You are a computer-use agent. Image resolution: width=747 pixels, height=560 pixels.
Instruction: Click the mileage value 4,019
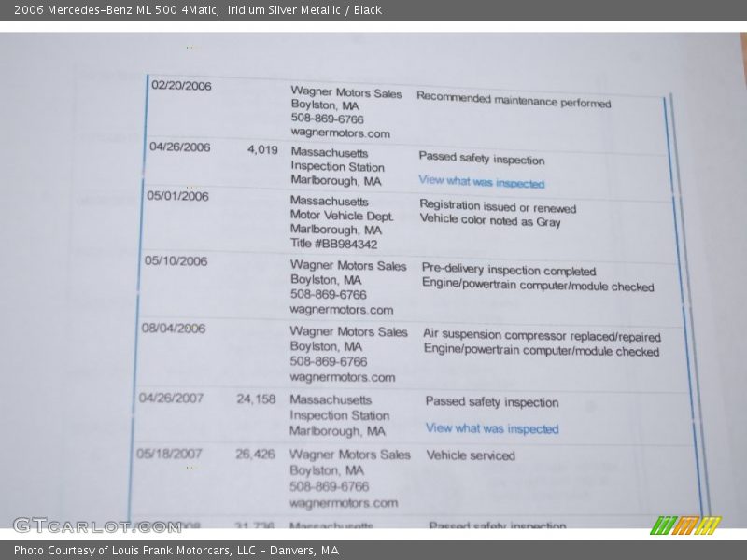click(x=262, y=150)
